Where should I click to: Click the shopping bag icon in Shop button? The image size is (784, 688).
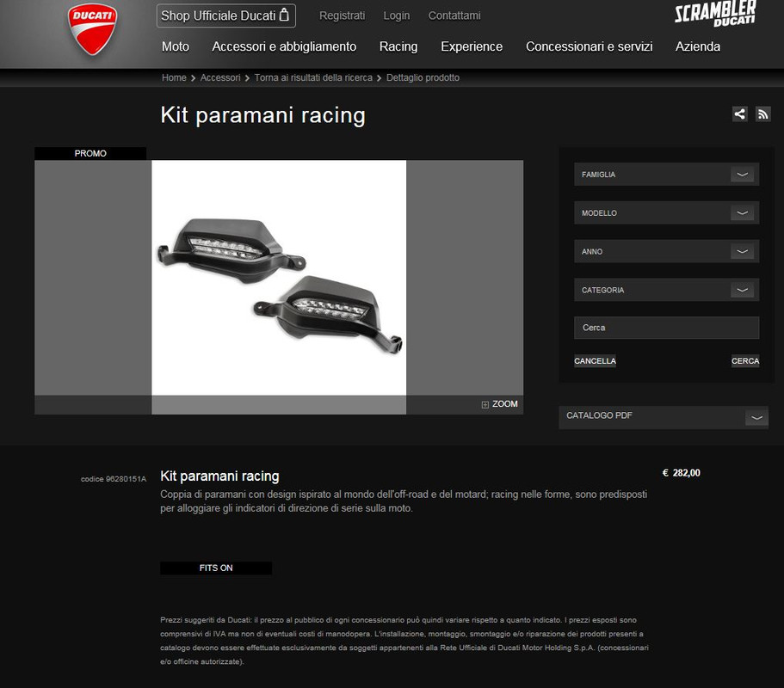coord(284,15)
